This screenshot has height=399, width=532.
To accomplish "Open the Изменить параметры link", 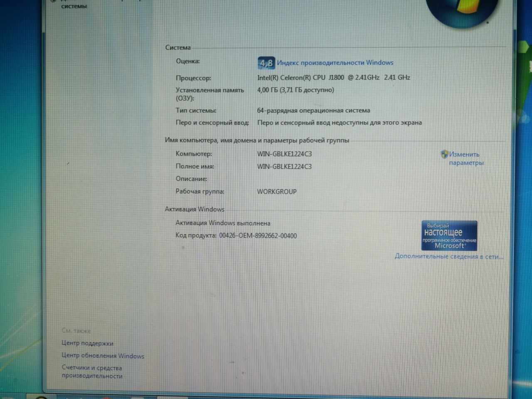I will (466, 158).
